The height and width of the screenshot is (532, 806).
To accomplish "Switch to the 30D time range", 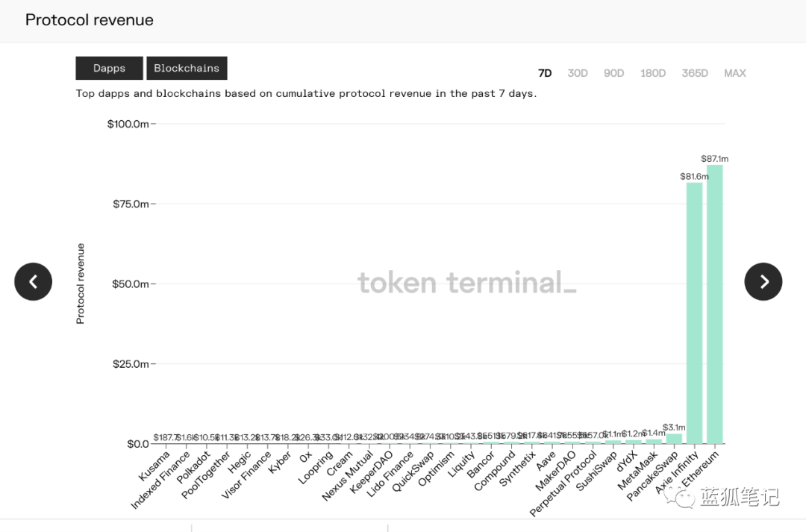I will [578, 73].
